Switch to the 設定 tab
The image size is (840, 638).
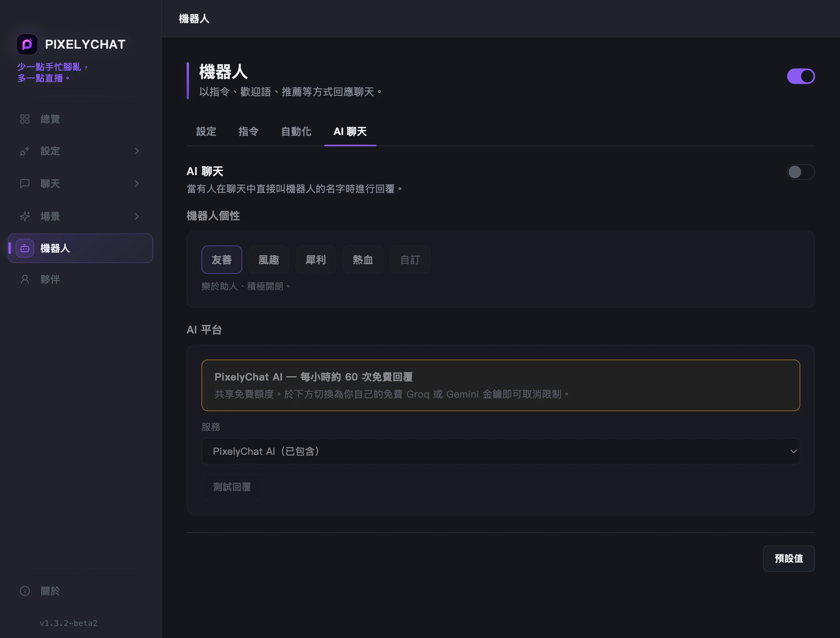[206, 131]
